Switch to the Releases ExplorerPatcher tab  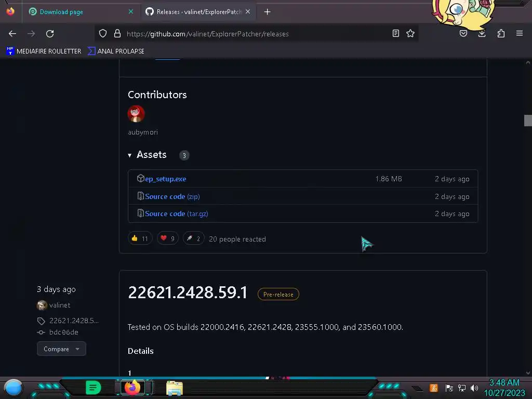tap(198, 12)
